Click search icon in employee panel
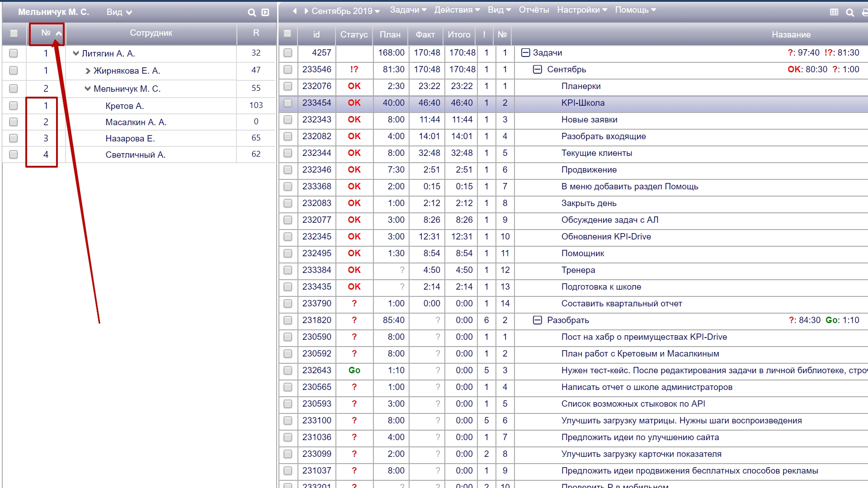Image resolution: width=868 pixels, height=488 pixels. [x=252, y=13]
